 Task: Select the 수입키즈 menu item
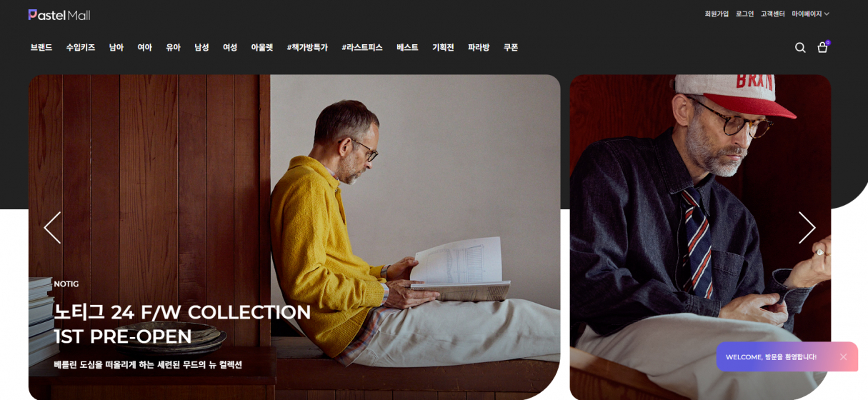(x=80, y=47)
